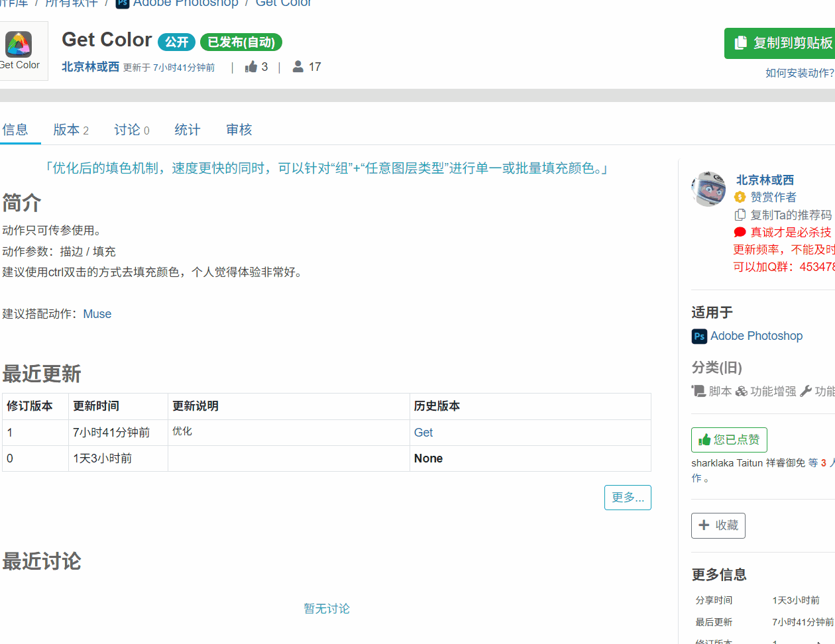835x644 pixels.
Task: Click Get Color breadcrumb link
Action: click(283, 3)
